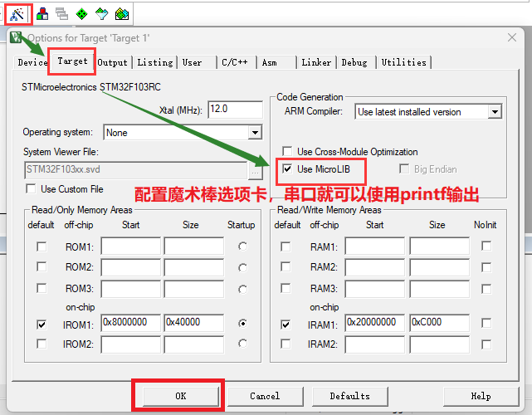Check the RAM1 default checkbox
532x415 pixels.
(x=286, y=247)
